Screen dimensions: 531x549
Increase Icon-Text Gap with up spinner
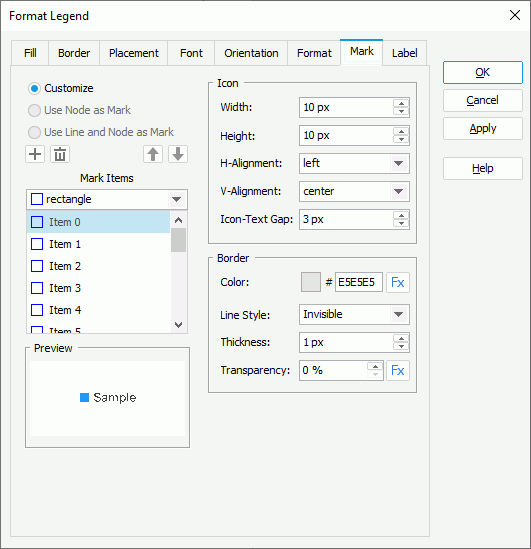click(x=401, y=215)
